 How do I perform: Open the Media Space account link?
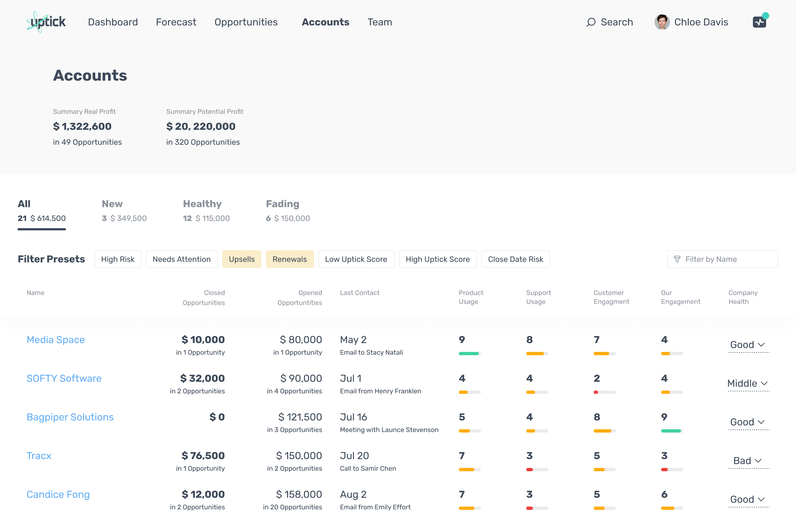click(56, 340)
